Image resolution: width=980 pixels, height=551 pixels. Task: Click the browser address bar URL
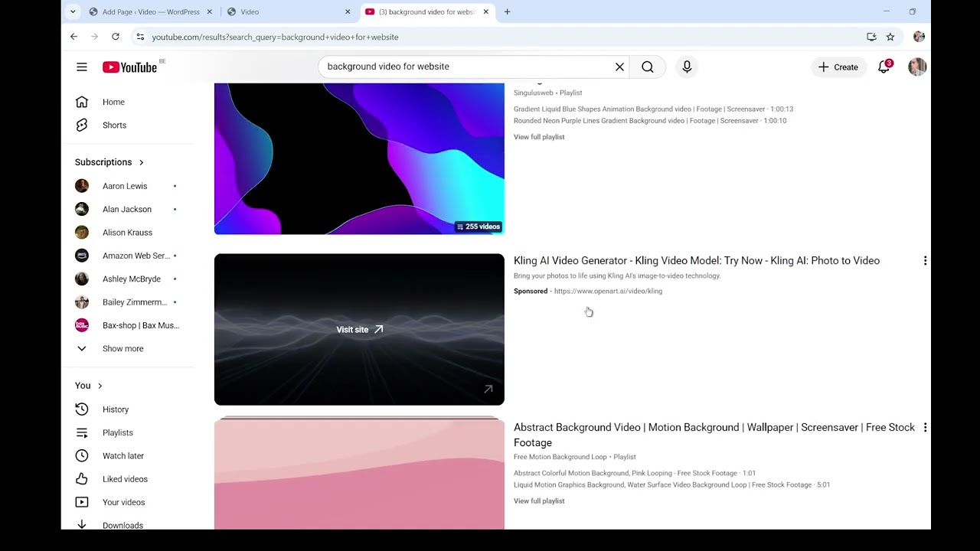click(x=275, y=37)
